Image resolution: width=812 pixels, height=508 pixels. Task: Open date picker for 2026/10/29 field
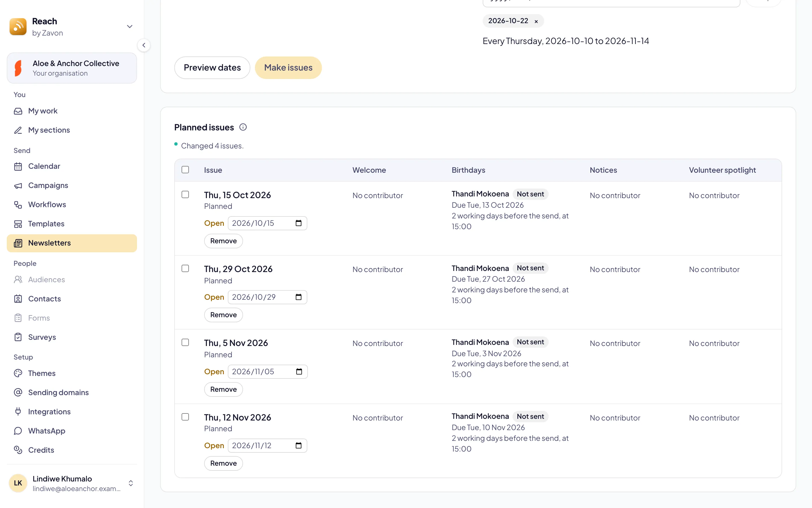click(299, 297)
